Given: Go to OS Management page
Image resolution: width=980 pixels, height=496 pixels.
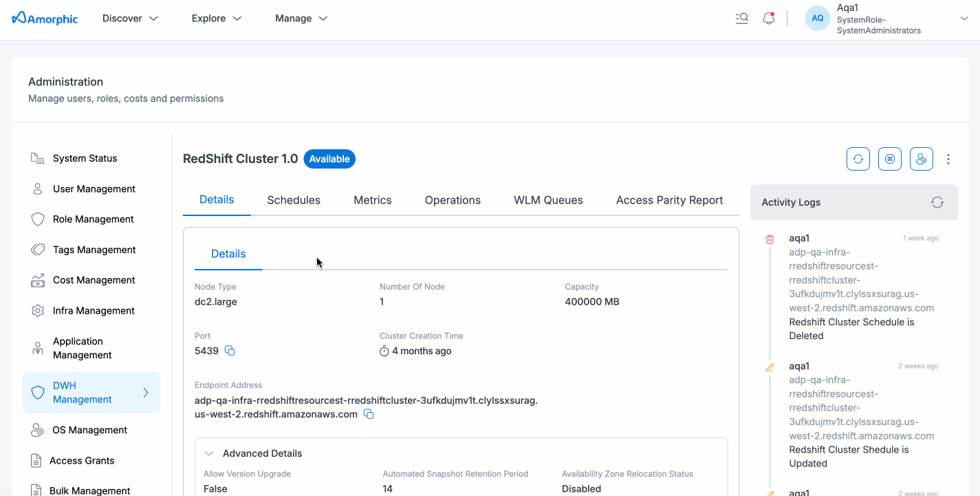Looking at the screenshot, I should coord(90,430).
